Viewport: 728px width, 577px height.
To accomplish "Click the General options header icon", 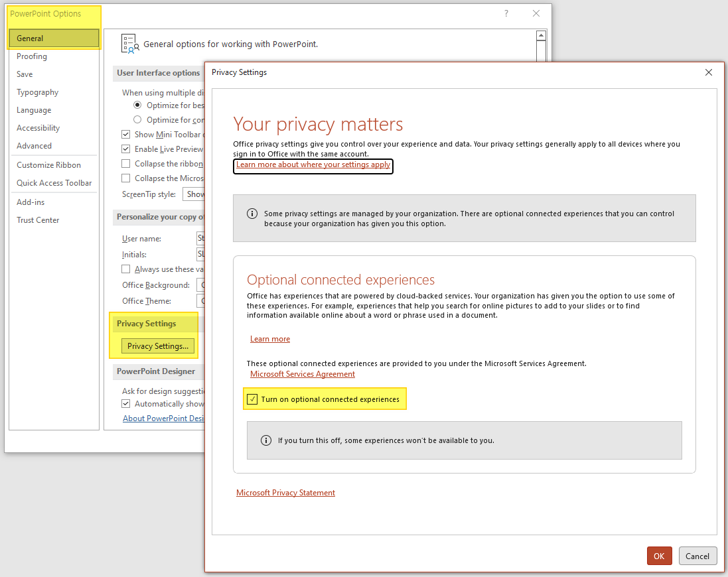I will [130, 44].
